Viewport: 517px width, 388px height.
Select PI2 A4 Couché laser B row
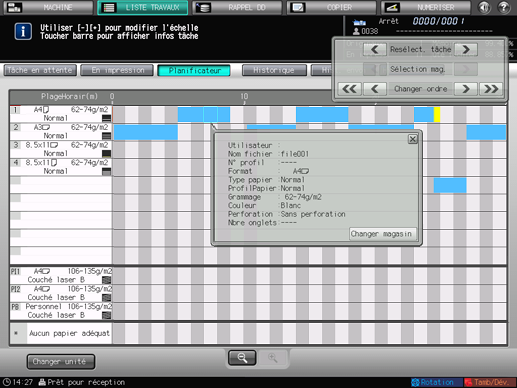pyautogui.click(x=61, y=293)
